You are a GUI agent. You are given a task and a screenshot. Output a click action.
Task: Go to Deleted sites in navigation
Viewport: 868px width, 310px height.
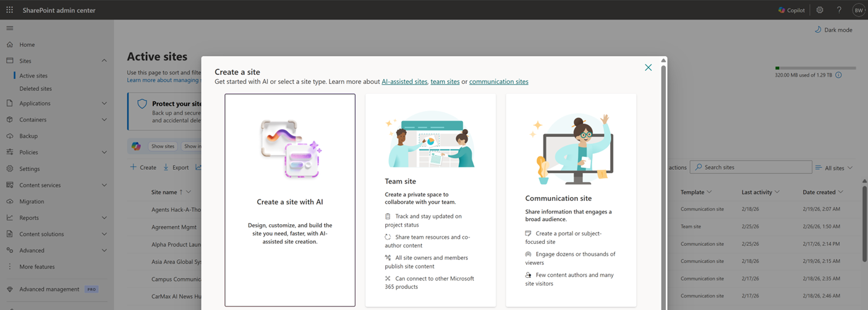(35, 89)
